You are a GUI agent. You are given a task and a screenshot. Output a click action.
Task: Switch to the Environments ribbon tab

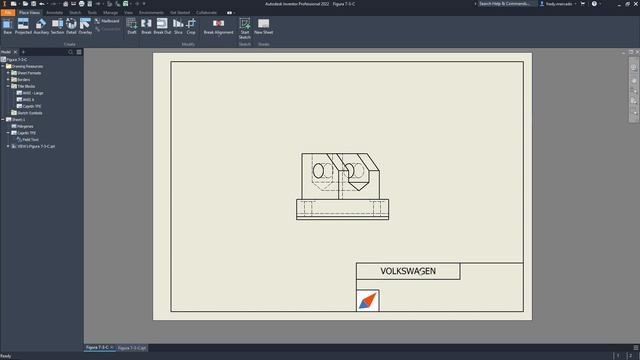pyautogui.click(x=151, y=13)
